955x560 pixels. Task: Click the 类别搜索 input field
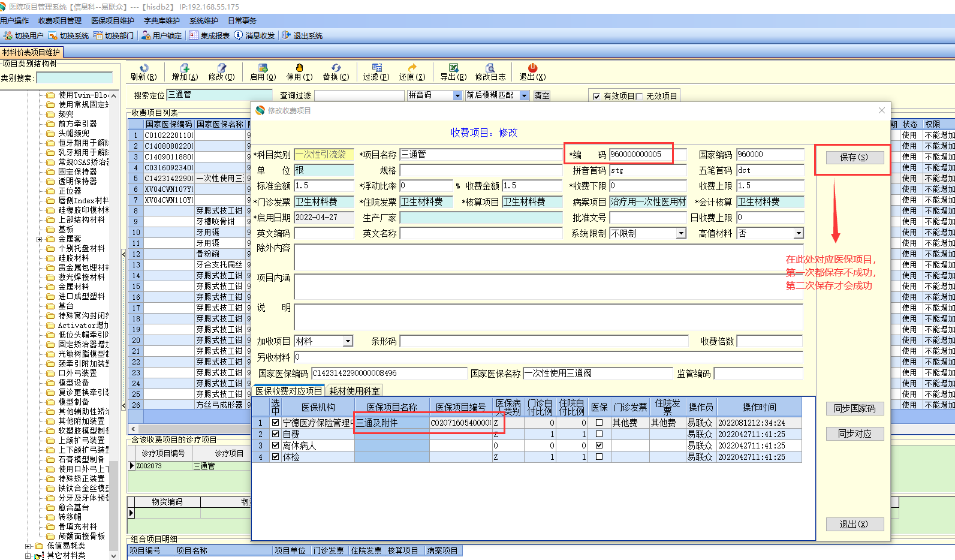pyautogui.click(x=74, y=78)
